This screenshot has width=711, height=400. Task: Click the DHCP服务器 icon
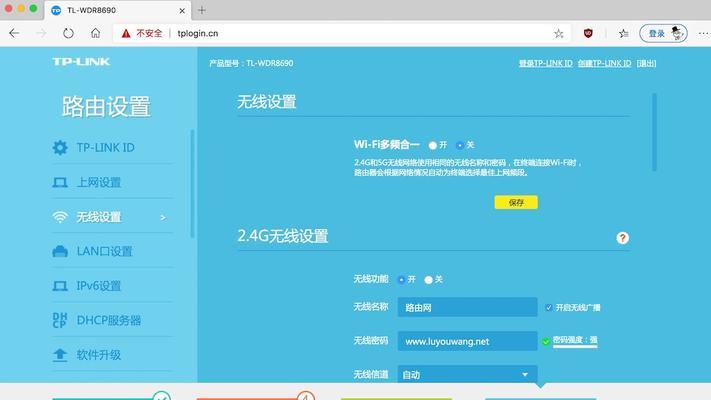pos(60,320)
